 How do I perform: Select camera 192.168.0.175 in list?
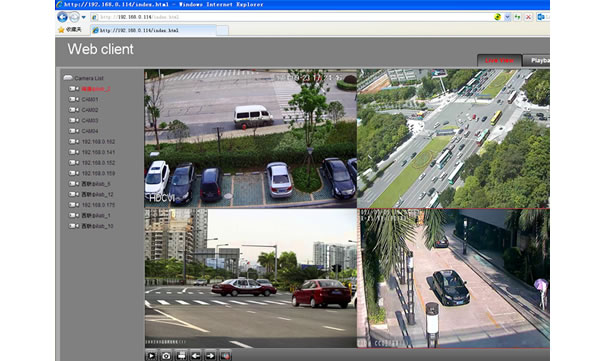coord(98,205)
